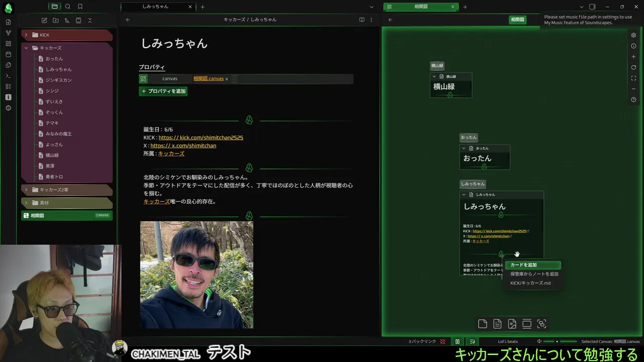Create a new canvas from the ribbon
This screenshot has width=644, height=362.
coord(8,44)
